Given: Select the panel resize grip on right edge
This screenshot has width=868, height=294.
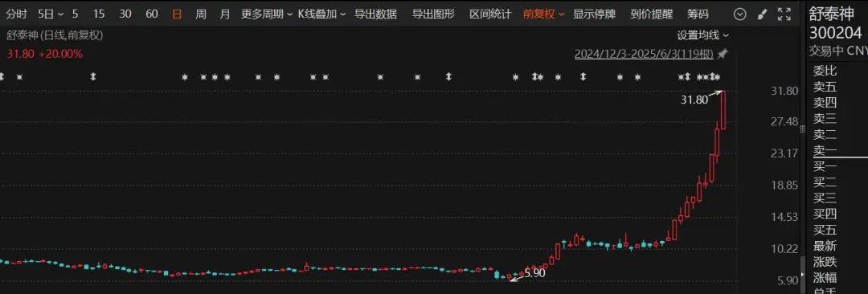Looking at the screenshot, I should tap(803, 129).
